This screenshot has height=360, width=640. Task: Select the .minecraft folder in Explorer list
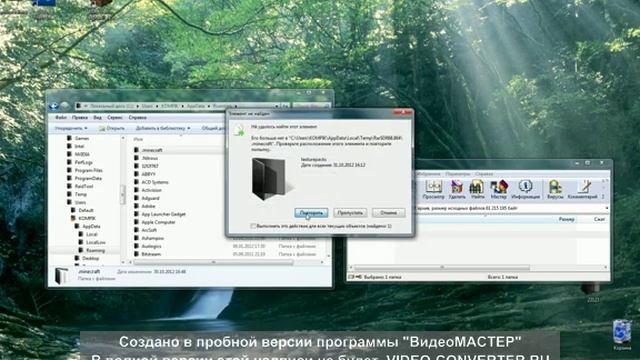click(148, 150)
